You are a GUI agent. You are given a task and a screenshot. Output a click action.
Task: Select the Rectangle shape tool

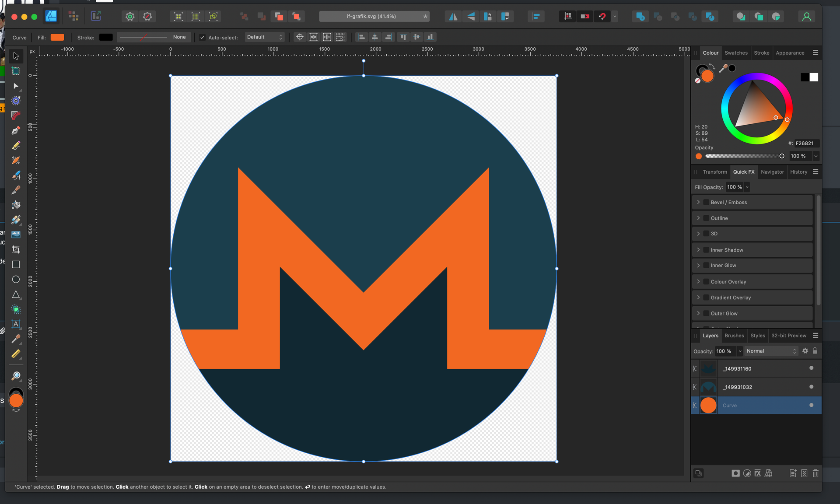click(x=16, y=265)
